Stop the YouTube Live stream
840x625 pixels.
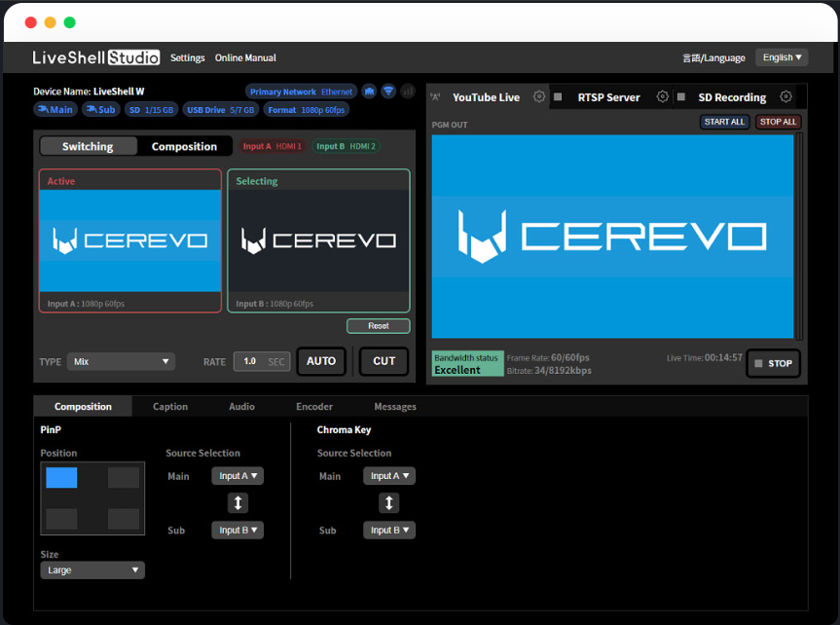pos(774,363)
